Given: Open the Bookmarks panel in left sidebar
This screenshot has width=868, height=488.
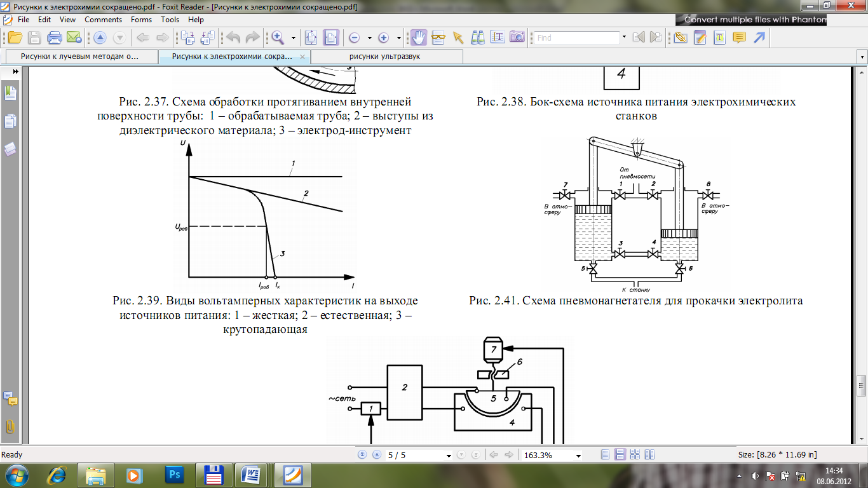Looking at the screenshot, I should coord(10,93).
